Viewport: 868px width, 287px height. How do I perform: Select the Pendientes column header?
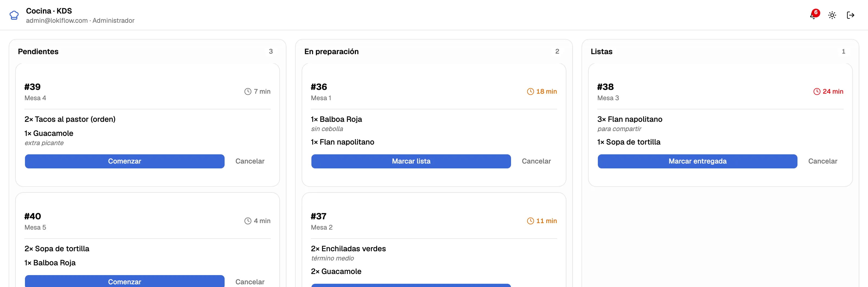[x=38, y=51]
